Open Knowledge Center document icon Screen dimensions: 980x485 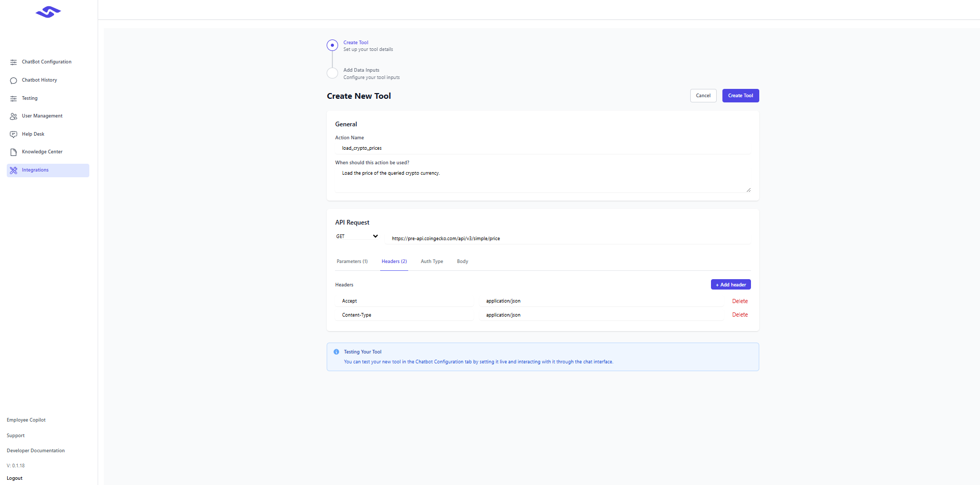click(x=14, y=152)
